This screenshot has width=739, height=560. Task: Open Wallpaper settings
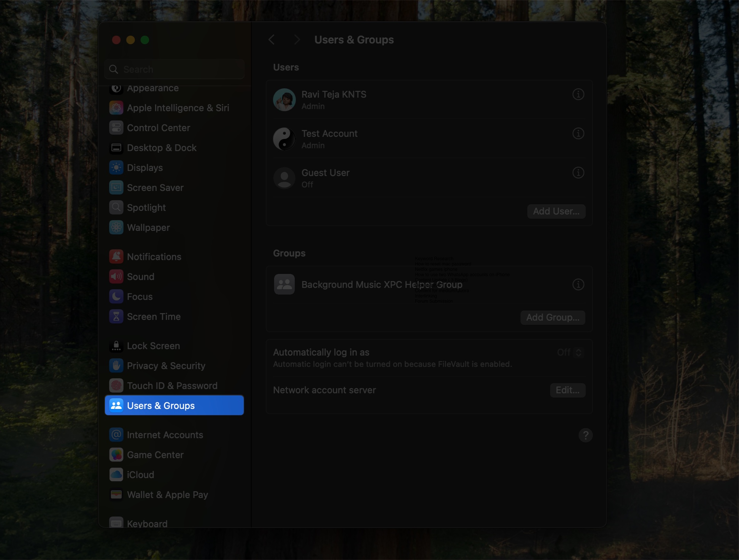point(148,227)
